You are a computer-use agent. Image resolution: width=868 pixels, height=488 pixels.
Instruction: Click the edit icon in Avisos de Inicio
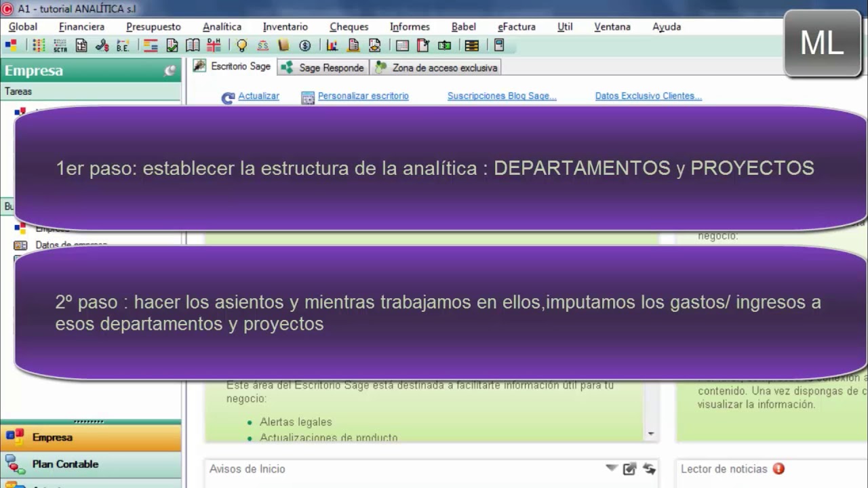point(629,468)
